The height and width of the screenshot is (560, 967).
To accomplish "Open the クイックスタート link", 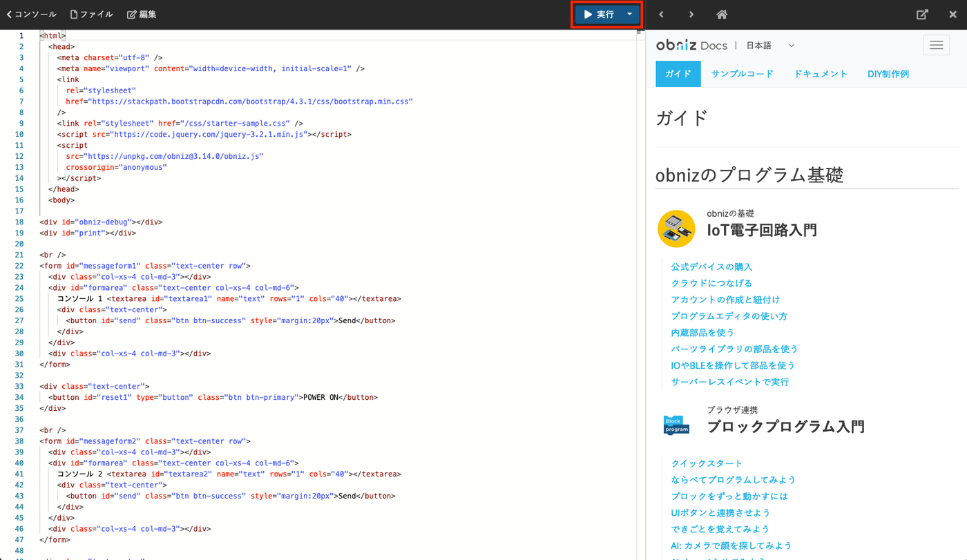I will click(707, 463).
